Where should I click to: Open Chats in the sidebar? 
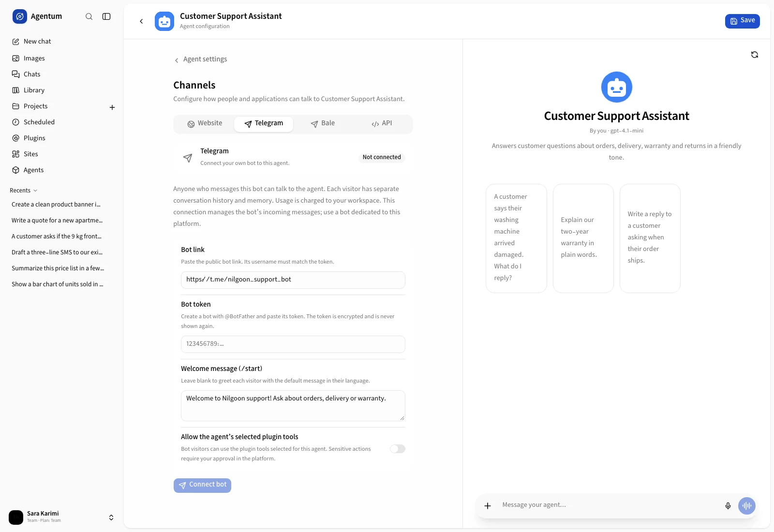(62, 74)
